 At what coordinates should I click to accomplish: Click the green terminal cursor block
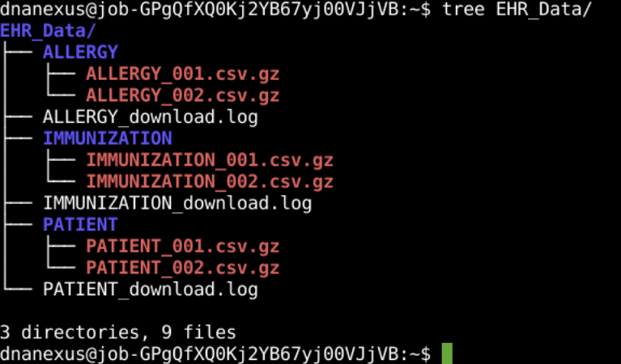(x=447, y=353)
